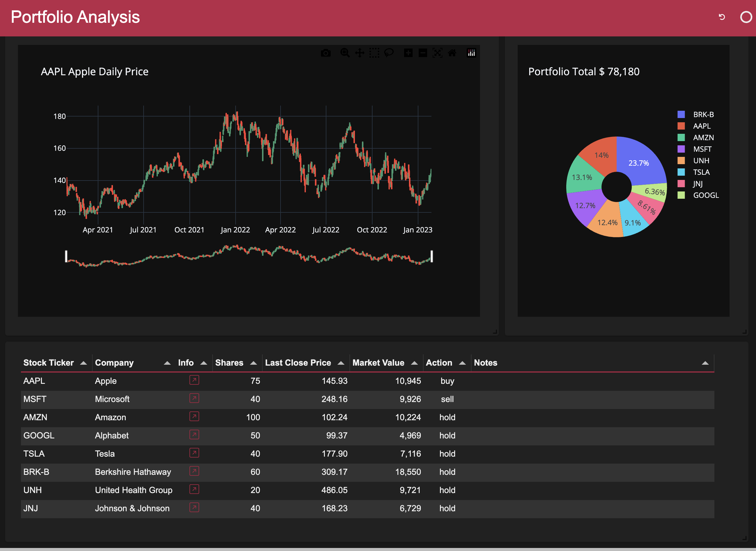756x551 pixels.
Task: Click the autoscale expand icon
Action: pyautogui.click(x=437, y=53)
